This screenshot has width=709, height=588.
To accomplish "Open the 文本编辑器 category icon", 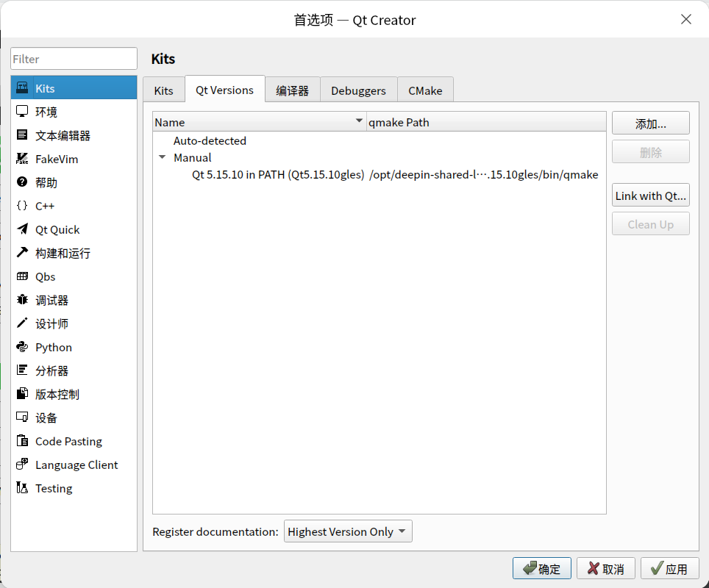I will coord(22,135).
